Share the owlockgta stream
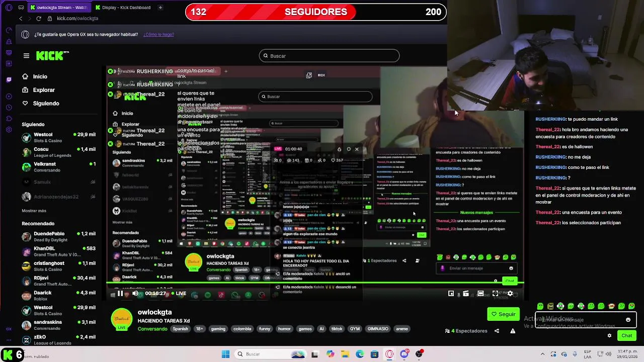644x362 pixels. [497, 331]
